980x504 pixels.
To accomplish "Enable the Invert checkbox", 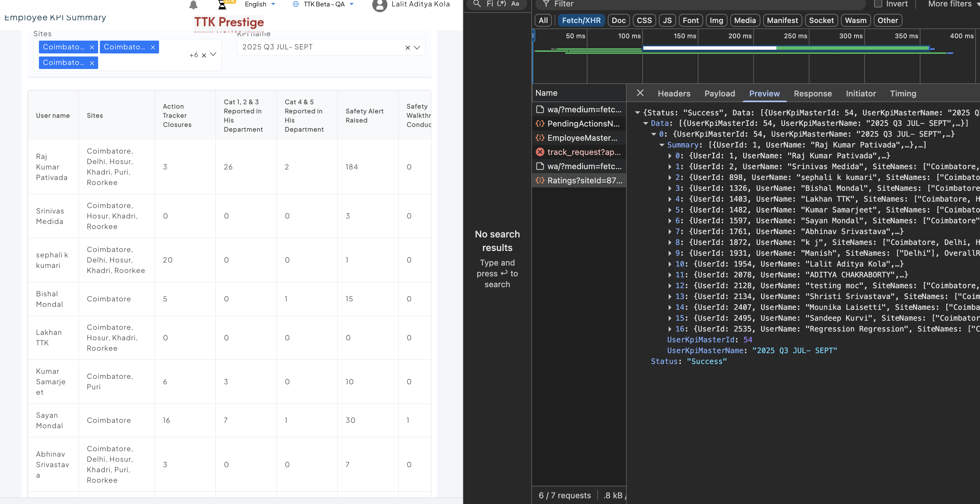I will tap(878, 4).
